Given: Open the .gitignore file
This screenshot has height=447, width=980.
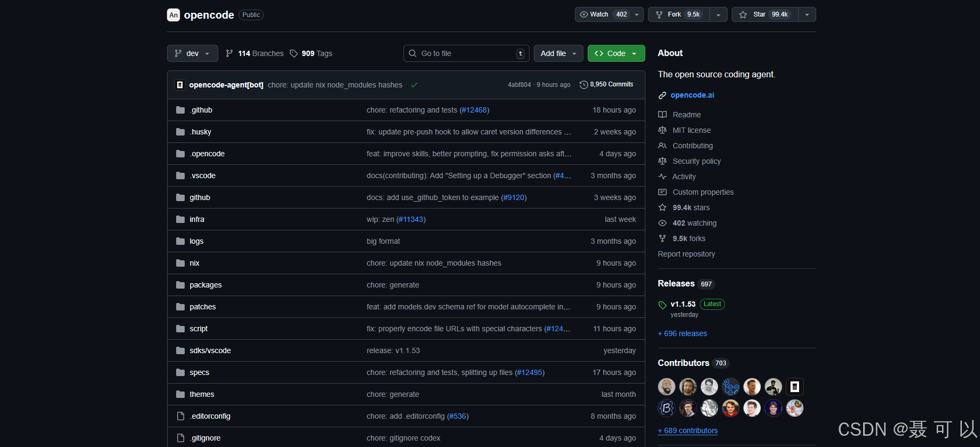Looking at the screenshot, I should click(x=205, y=438).
